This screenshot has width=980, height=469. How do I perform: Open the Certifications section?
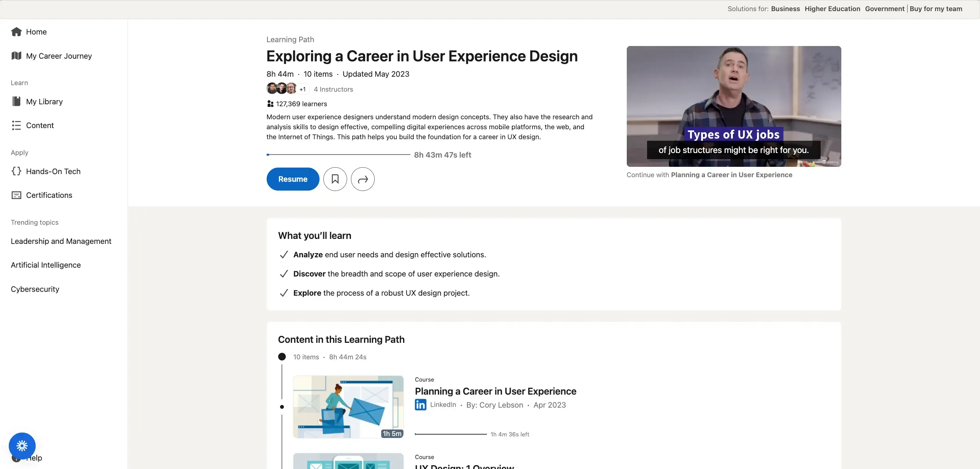49,195
